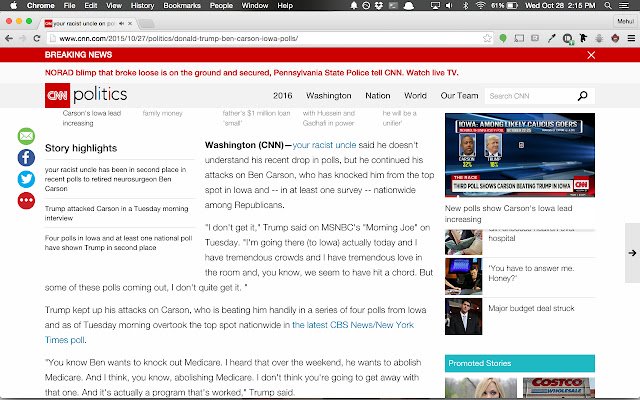The image size is (640, 400).
Task: Open the Notification Center list icon
Action: point(624,5)
